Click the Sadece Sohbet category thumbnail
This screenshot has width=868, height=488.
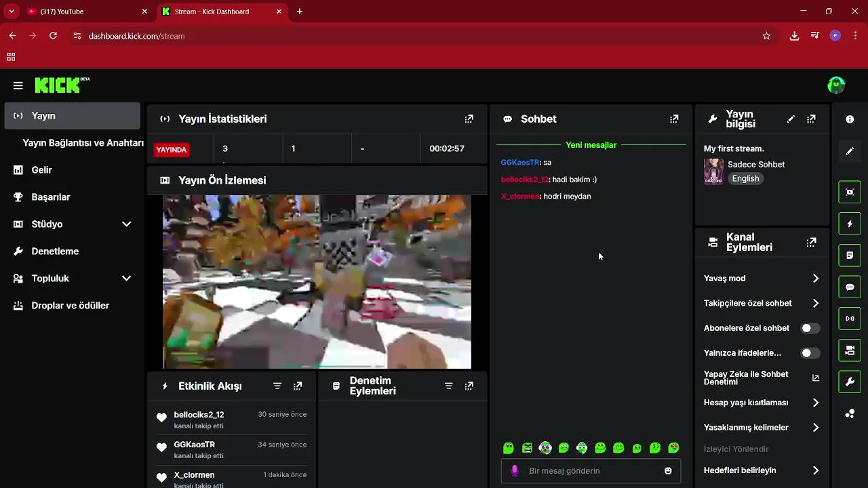point(713,171)
